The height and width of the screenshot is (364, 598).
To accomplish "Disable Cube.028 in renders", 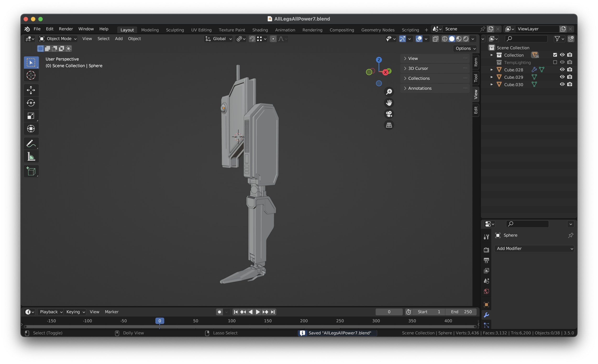I will click(x=570, y=70).
